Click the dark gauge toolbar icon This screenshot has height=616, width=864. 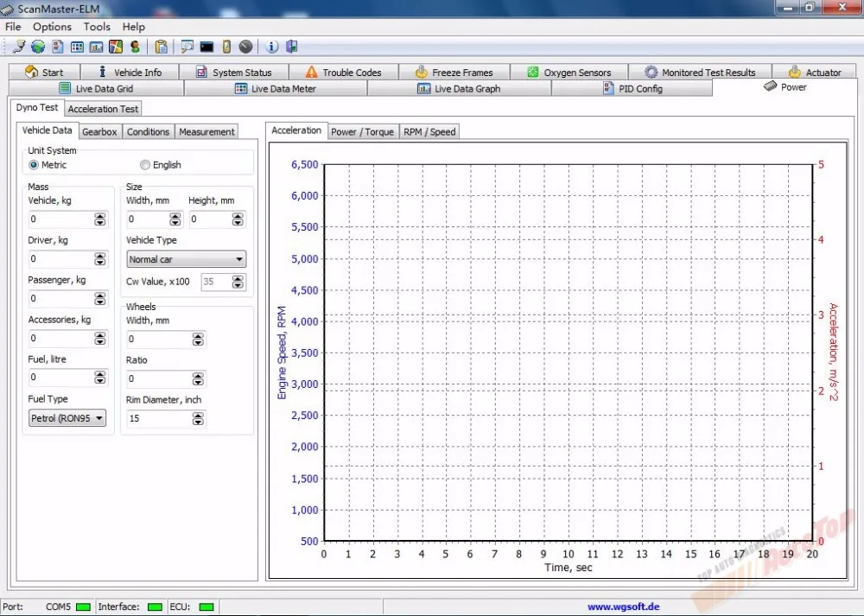(x=245, y=47)
